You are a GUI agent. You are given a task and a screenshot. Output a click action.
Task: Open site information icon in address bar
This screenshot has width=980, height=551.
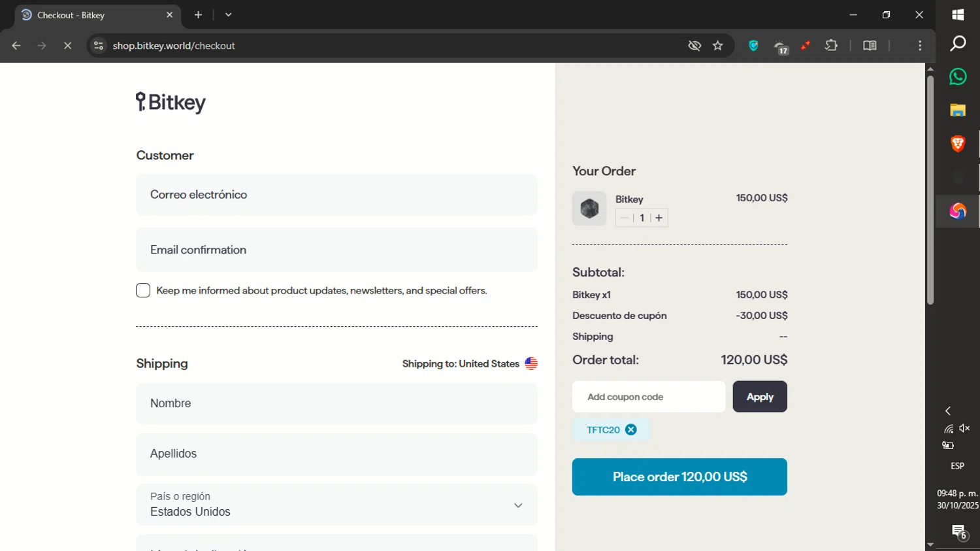pos(98,46)
